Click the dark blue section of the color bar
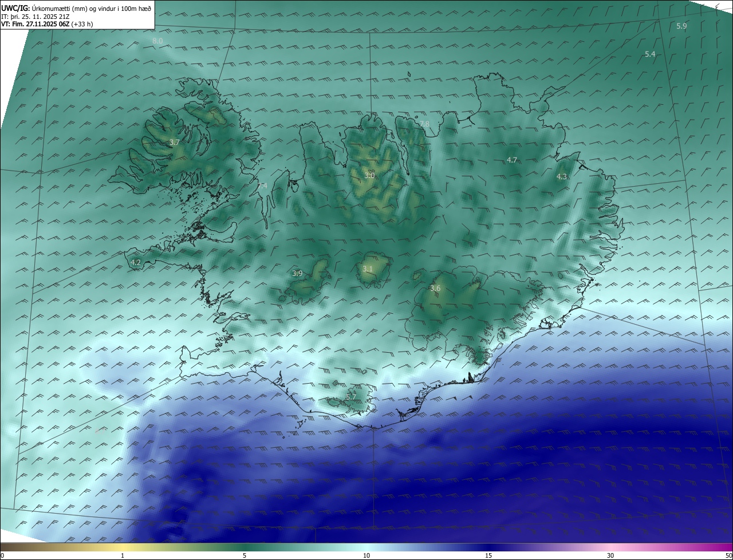The height and width of the screenshot is (560, 733). point(490,547)
